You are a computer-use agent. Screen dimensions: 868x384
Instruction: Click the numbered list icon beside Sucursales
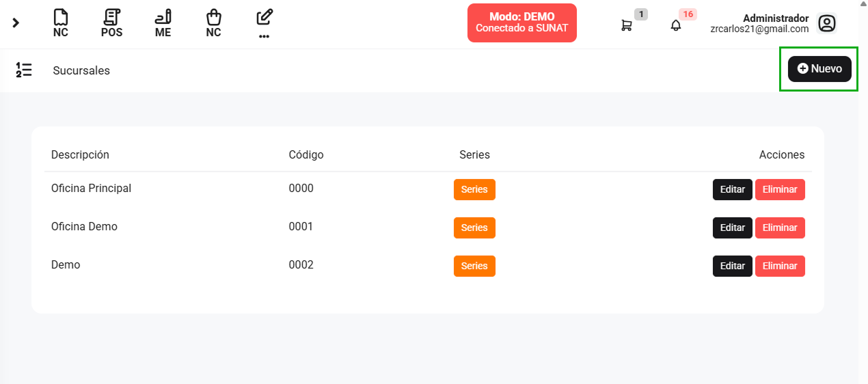24,70
